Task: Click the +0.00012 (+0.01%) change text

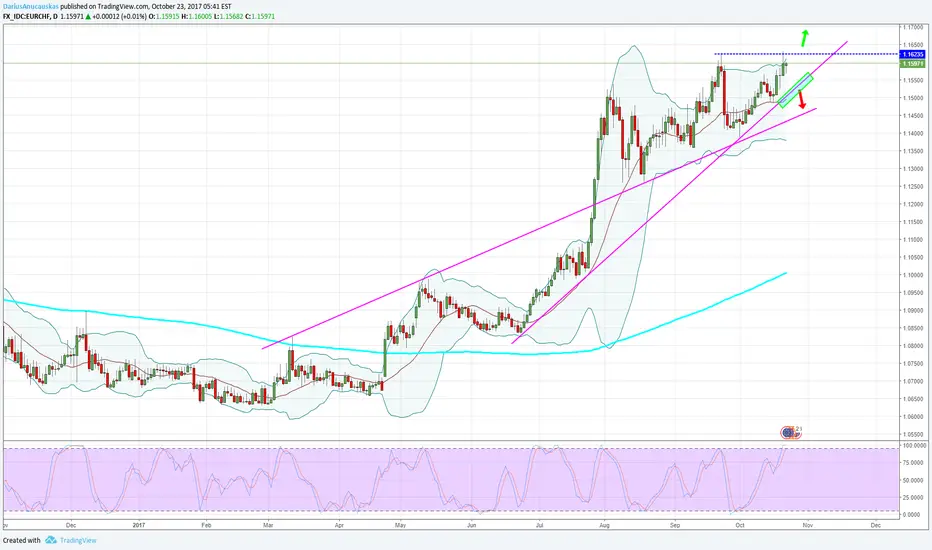Action: point(119,17)
